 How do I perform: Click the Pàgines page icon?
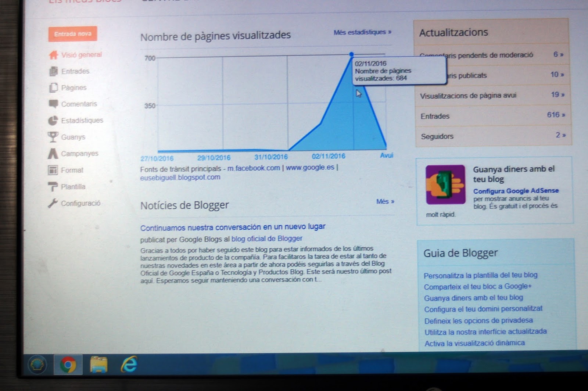click(x=54, y=87)
